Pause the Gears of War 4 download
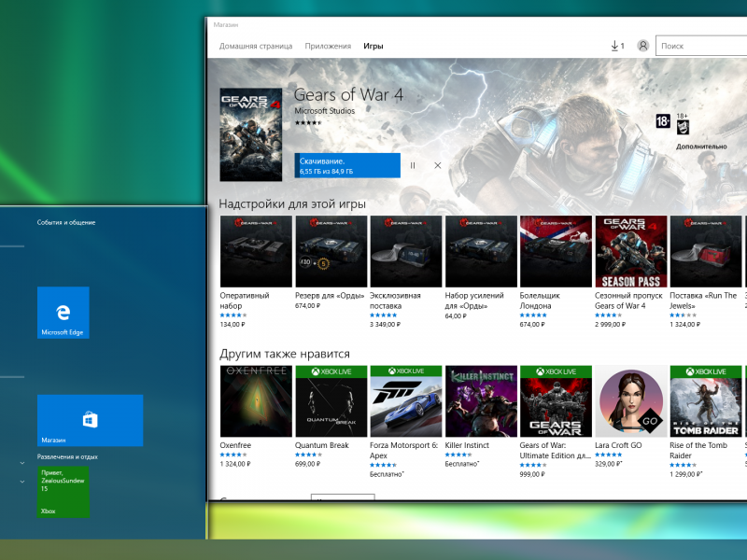Screen dimensions: 747x560 [x=413, y=166]
